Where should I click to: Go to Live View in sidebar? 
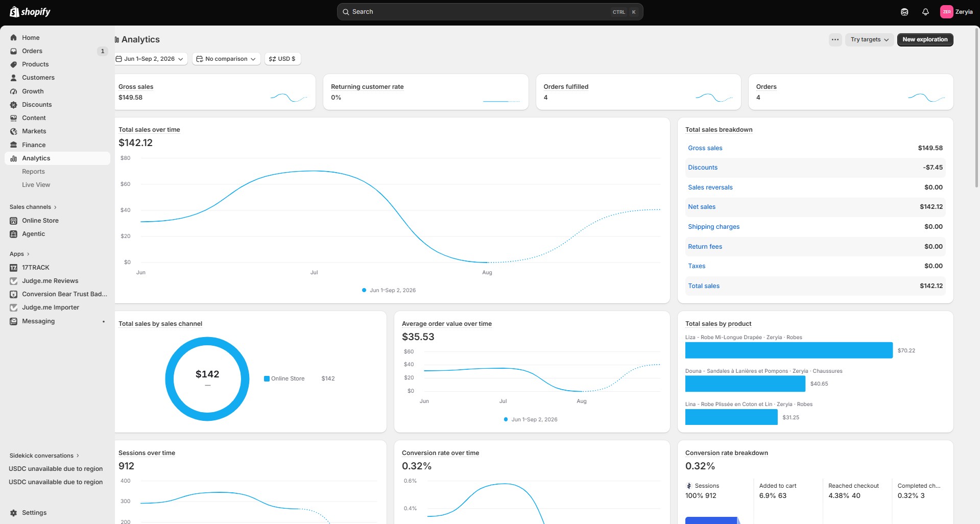[36, 185]
